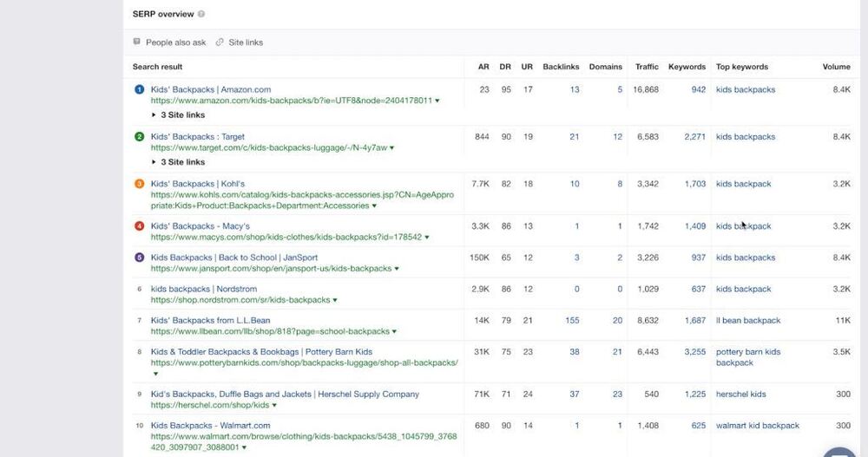Open Kids' Backpacks | Amazon.com result title

click(x=211, y=89)
